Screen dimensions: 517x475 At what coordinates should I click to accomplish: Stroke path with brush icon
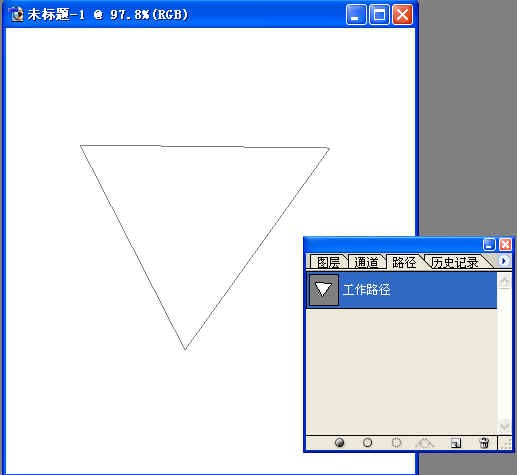point(367,443)
